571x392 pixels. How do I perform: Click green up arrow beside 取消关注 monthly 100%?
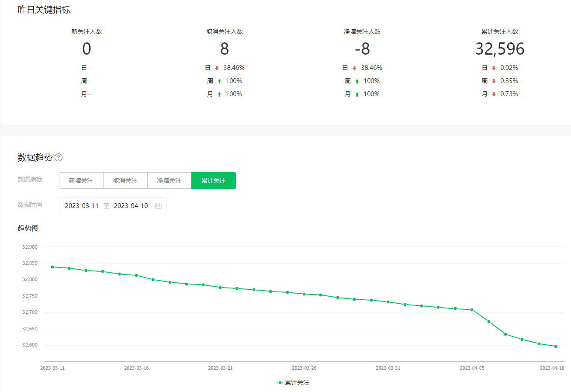point(219,94)
